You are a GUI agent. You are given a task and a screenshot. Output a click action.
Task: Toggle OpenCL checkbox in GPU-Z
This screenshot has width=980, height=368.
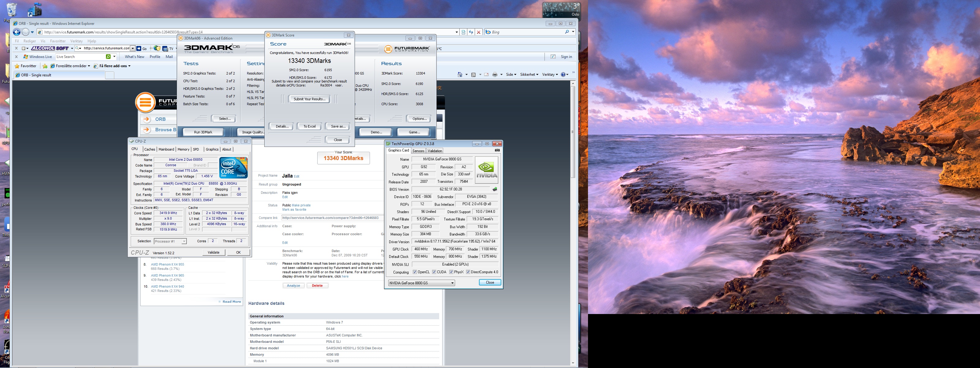[x=415, y=272]
